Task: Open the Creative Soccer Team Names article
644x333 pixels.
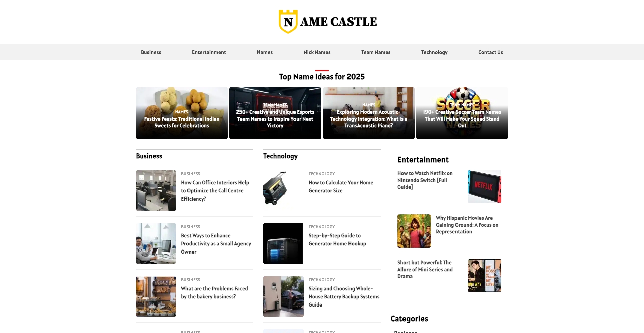Action: 462,119
